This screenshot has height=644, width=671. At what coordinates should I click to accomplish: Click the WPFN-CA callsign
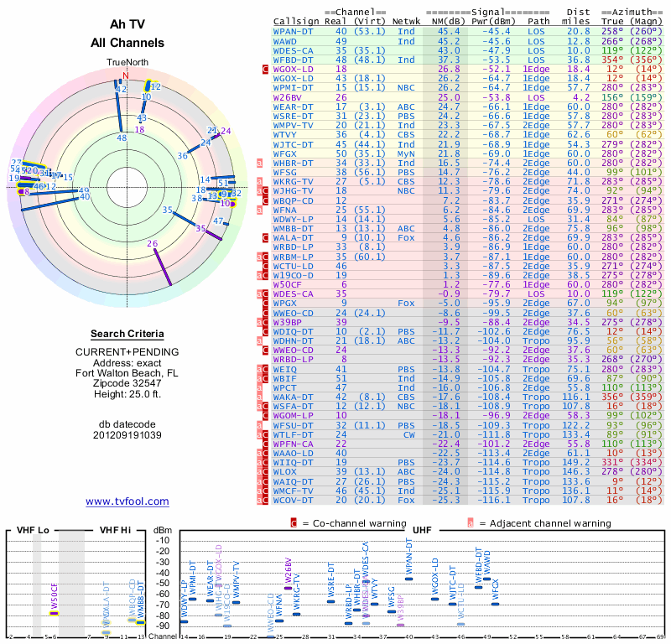point(293,444)
